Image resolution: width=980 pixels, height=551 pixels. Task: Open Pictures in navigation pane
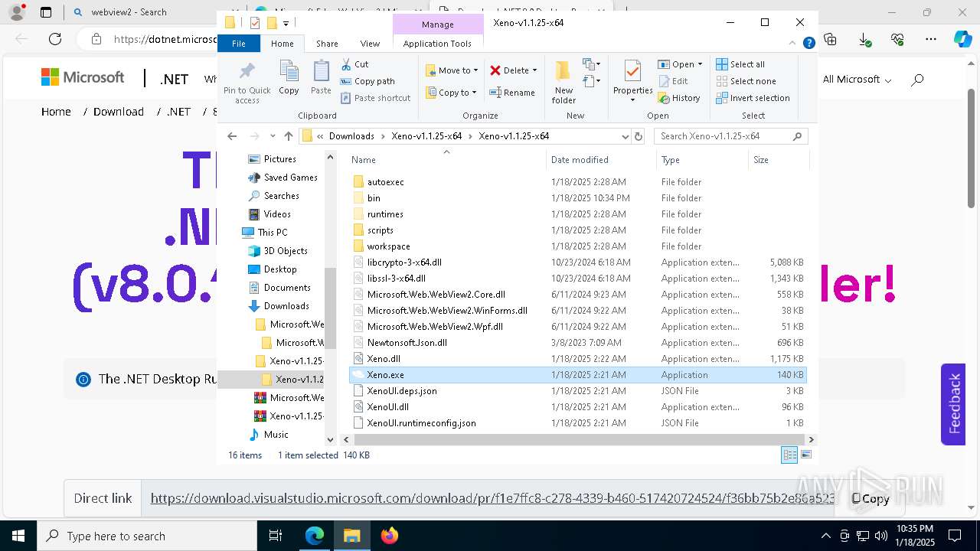[x=279, y=159]
